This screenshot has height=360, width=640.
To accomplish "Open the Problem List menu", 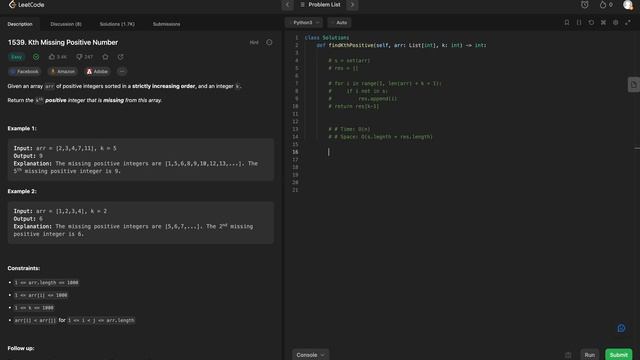I will click(320, 5).
